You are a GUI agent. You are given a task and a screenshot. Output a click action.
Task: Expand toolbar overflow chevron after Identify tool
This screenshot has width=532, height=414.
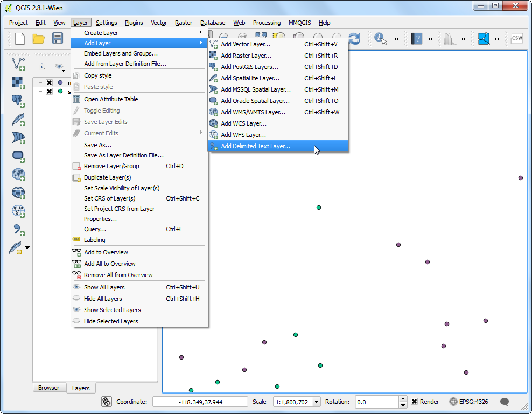coord(397,39)
